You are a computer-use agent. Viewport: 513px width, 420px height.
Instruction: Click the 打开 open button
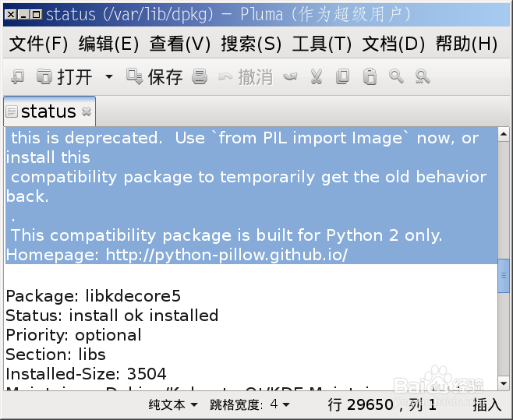(64, 77)
